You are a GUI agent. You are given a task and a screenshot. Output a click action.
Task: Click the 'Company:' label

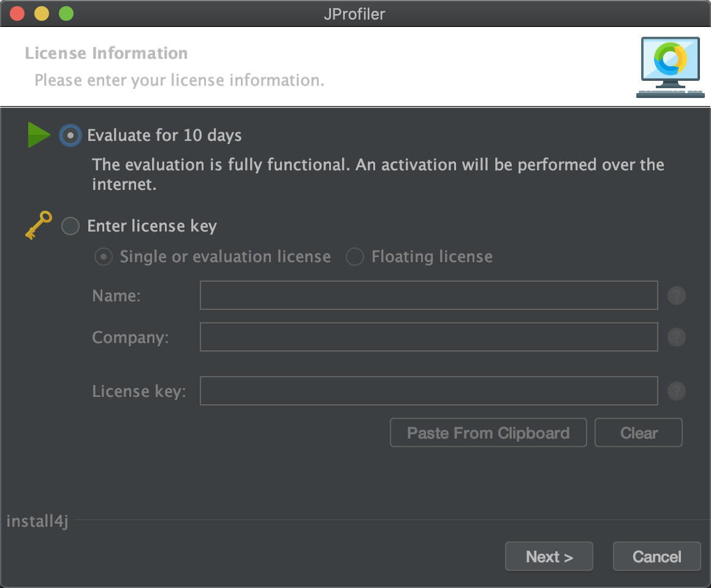pos(131,337)
